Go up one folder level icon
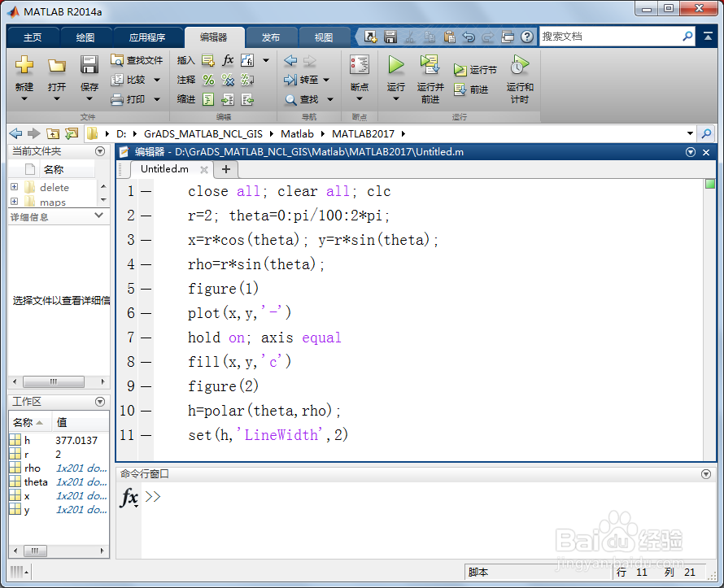Image resolution: width=724 pixels, height=588 pixels. [x=53, y=134]
